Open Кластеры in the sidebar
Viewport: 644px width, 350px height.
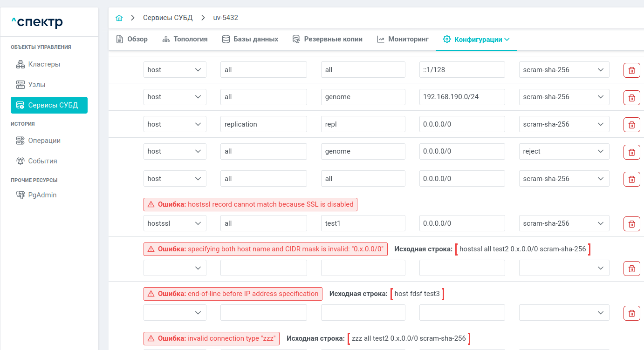point(44,64)
